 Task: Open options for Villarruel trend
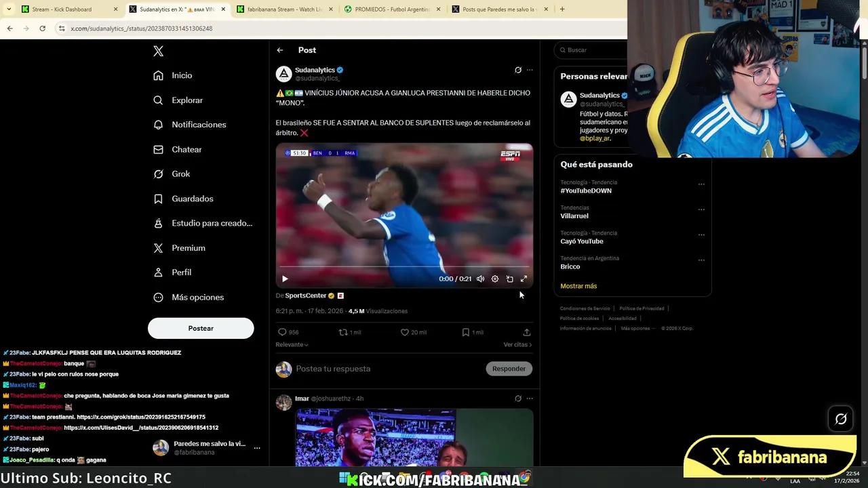pyautogui.click(x=701, y=209)
